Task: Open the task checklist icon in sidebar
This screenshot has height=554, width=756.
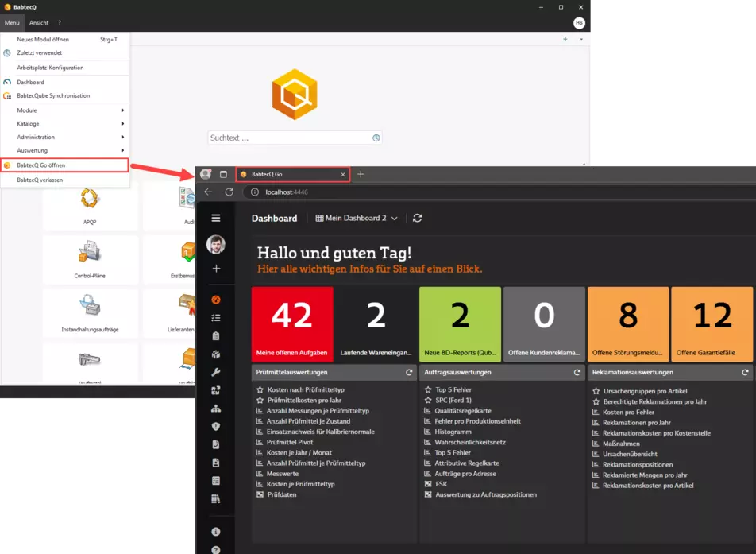Action: (216, 318)
